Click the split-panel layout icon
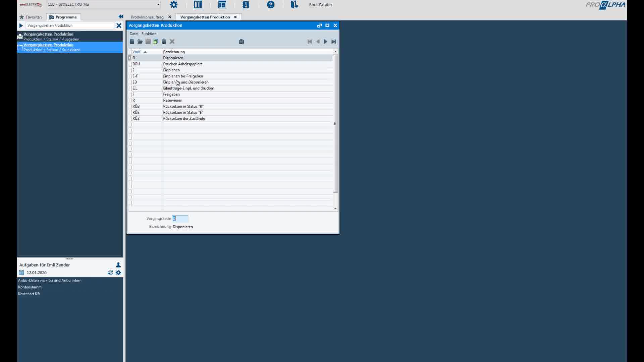 coord(198,5)
